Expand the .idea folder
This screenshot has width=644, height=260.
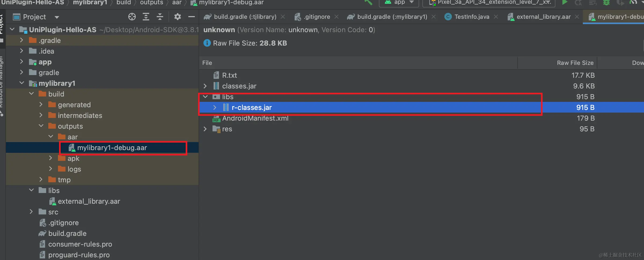click(x=22, y=51)
